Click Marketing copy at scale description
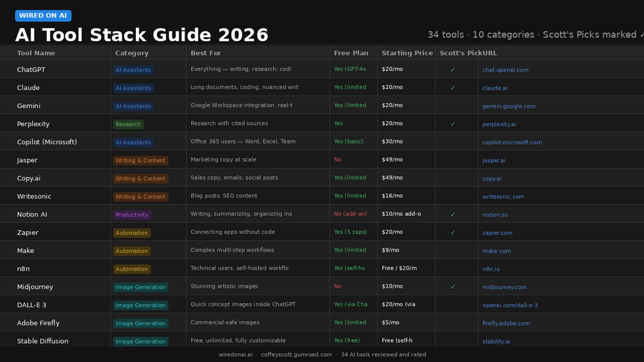This screenshot has width=644, height=362. tap(224, 160)
